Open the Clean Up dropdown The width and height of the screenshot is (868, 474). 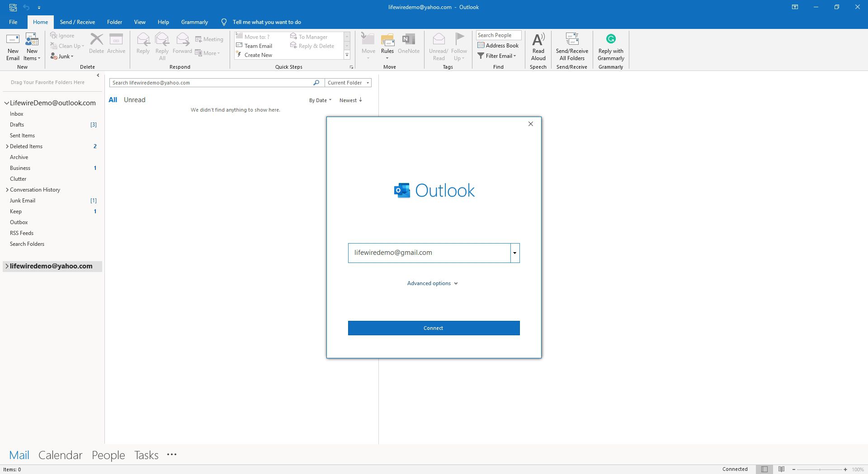67,46
